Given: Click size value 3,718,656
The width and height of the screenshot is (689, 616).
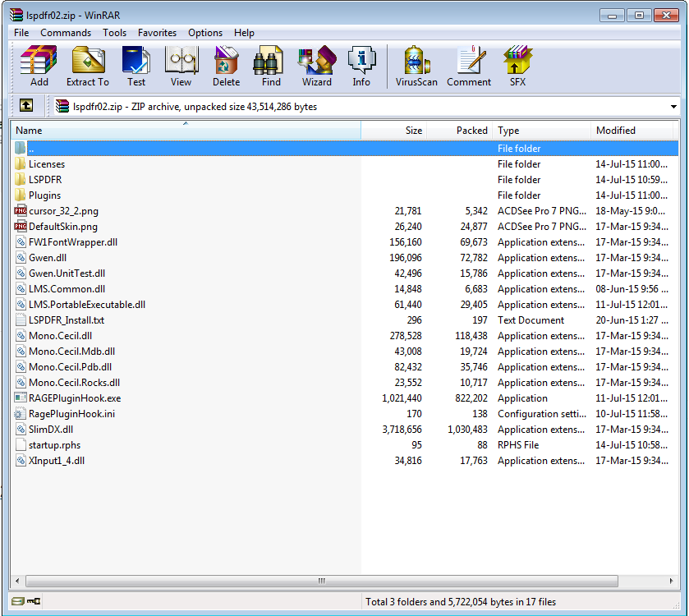Looking at the screenshot, I should coord(402,430).
